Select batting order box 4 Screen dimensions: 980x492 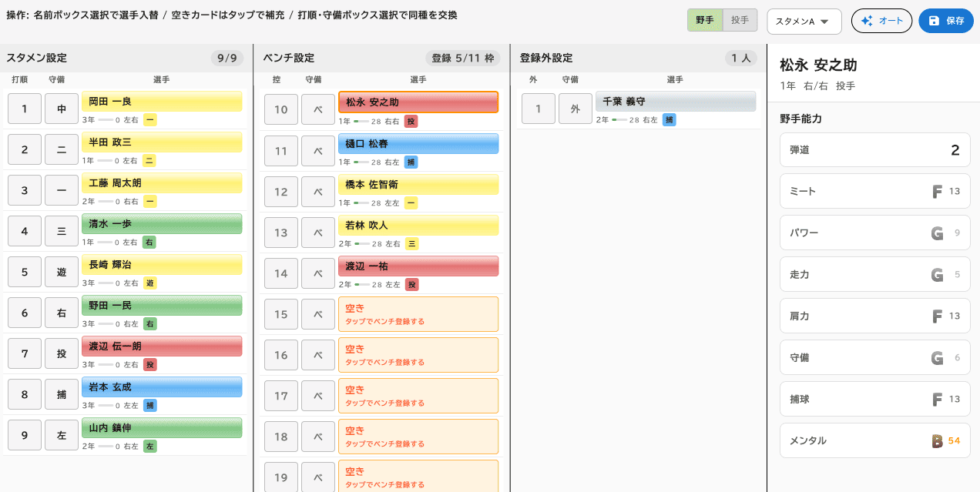(x=25, y=231)
